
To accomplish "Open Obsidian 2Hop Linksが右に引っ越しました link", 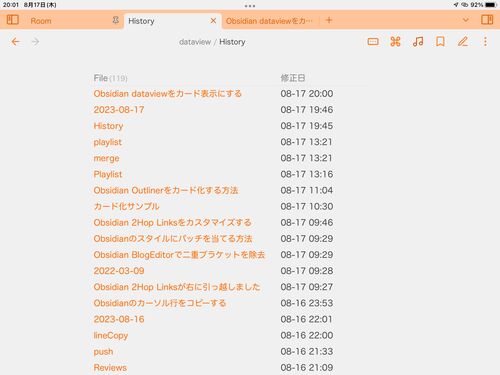I will click(x=177, y=287).
